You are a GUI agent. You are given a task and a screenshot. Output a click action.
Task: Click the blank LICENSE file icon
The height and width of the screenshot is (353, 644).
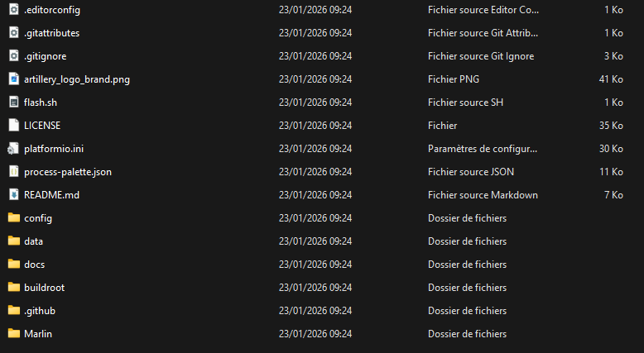[x=13, y=126]
